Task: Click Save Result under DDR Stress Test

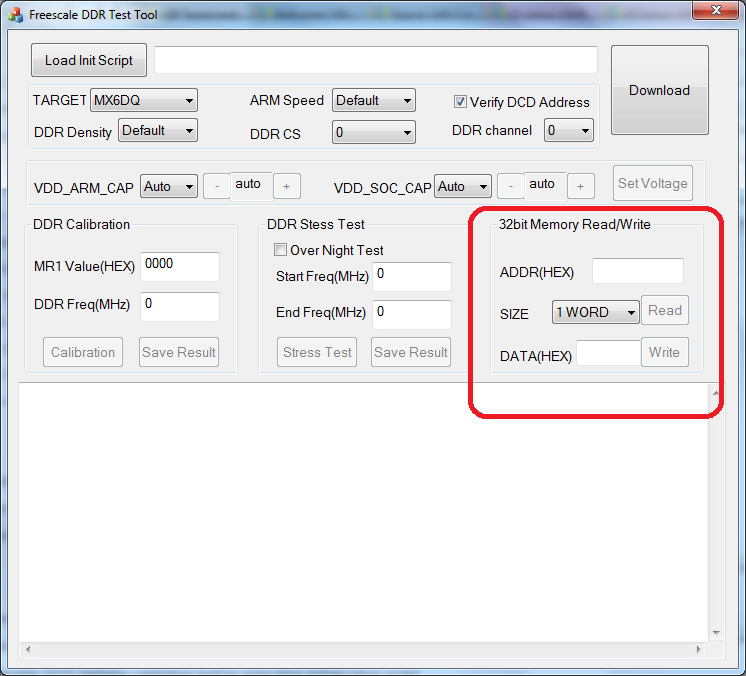Action: coord(411,352)
